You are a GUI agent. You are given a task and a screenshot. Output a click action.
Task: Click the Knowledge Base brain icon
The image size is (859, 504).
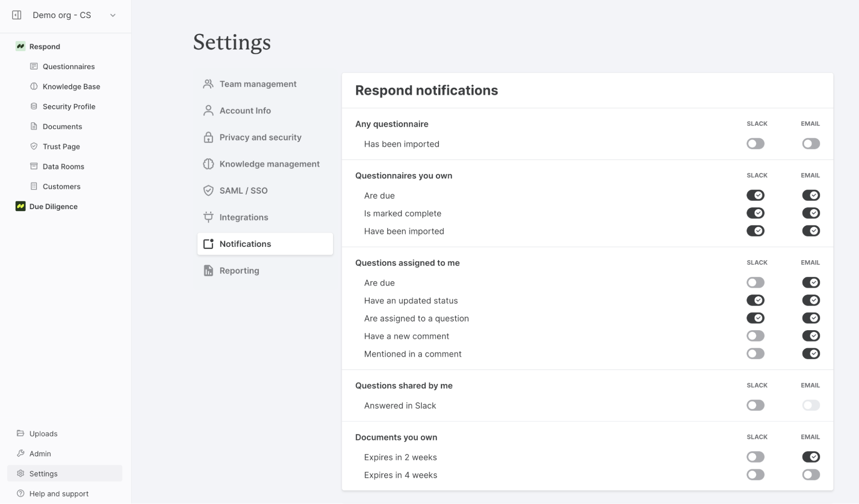click(x=34, y=86)
